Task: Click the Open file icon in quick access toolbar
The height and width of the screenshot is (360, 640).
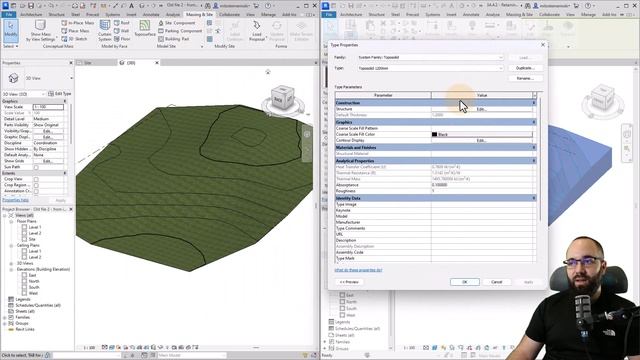Action: point(22,6)
